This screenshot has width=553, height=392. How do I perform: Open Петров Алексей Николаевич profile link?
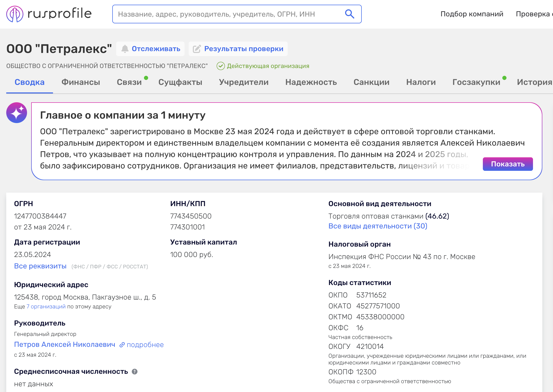pyautogui.click(x=65, y=344)
